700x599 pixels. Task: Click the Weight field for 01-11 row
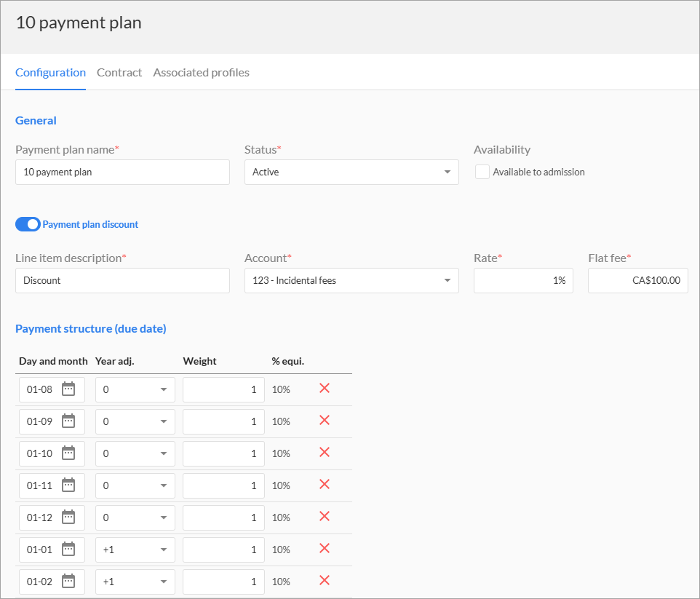pyautogui.click(x=223, y=485)
